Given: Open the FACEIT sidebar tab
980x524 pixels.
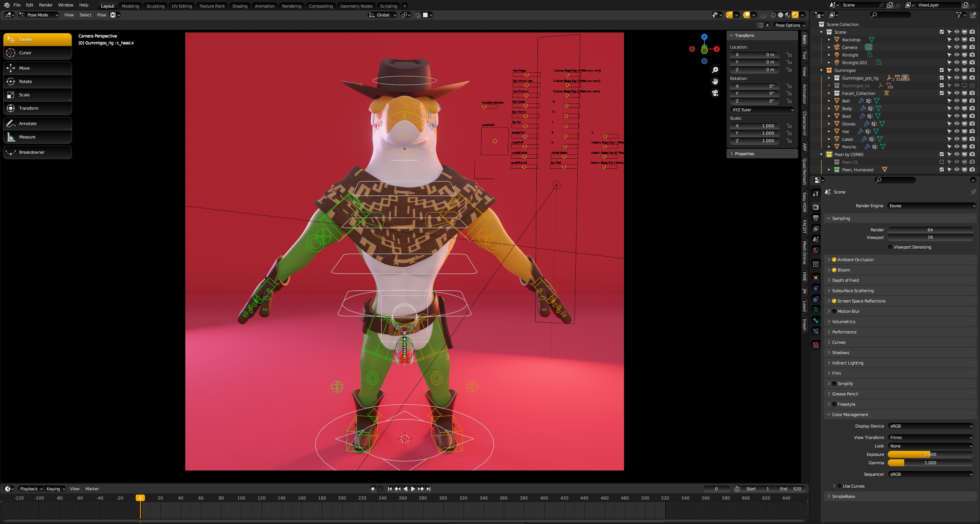Looking at the screenshot, I should click(x=805, y=227).
